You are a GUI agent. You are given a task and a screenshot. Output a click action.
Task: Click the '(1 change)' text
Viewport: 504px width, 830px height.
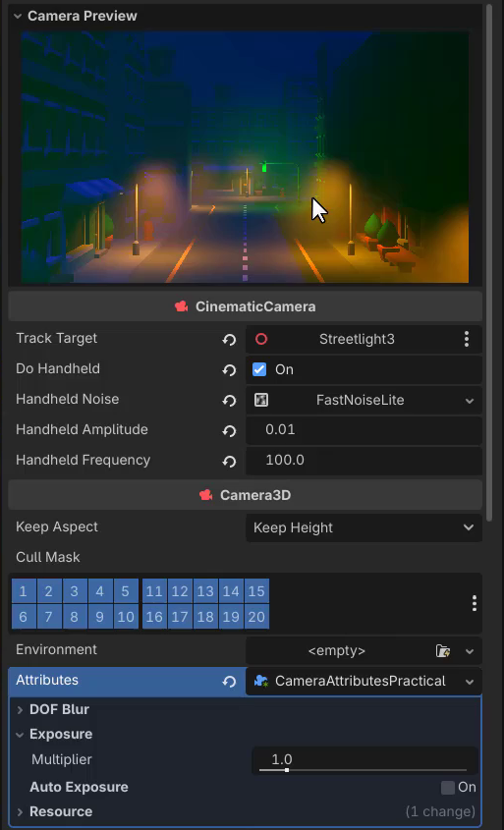440,812
